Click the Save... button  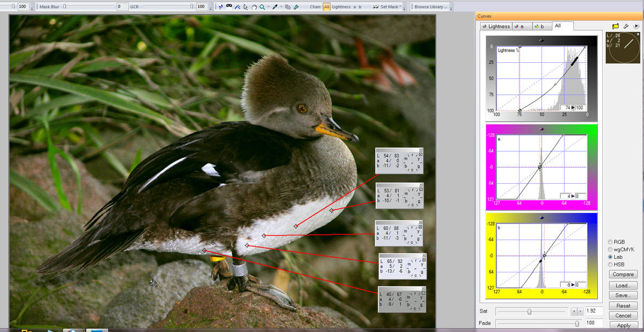623,295
